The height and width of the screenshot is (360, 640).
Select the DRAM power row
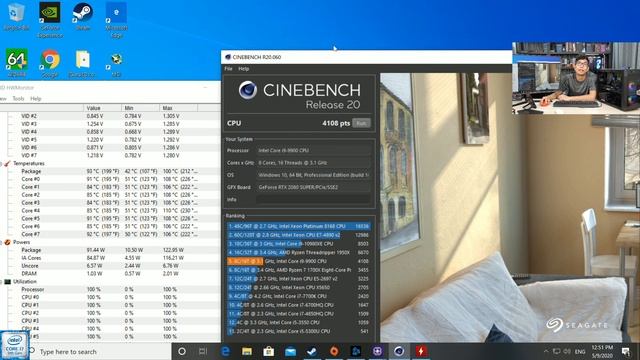tap(110, 273)
